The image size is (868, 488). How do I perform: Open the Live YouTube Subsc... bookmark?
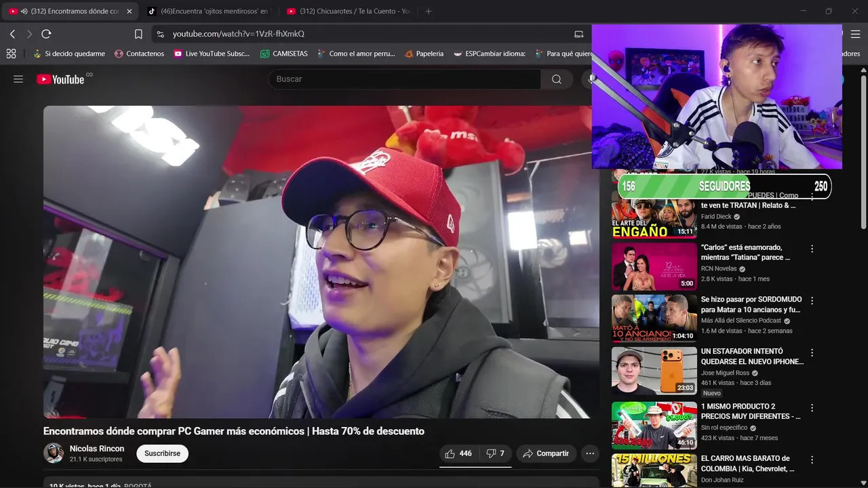[212, 54]
